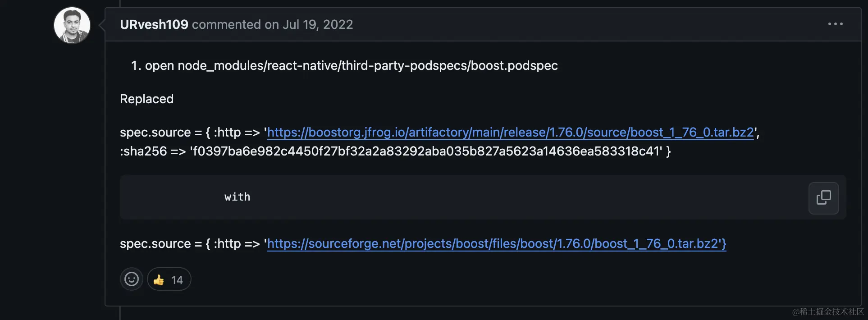The width and height of the screenshot is (868, 320).
Task: Click the long sha256 hash value
Action: [x=426, y=151]
